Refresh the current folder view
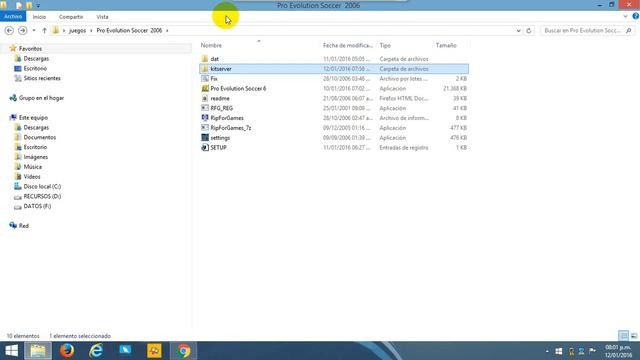 click(x=529, y=31)
